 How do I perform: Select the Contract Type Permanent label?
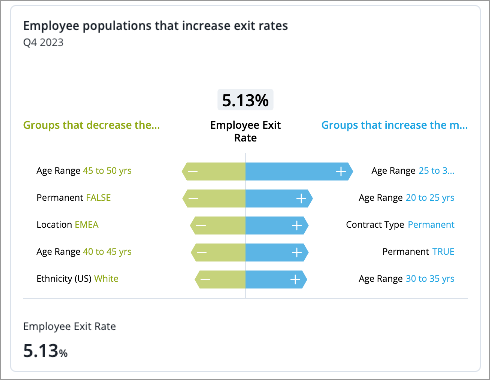coord(400,225)
